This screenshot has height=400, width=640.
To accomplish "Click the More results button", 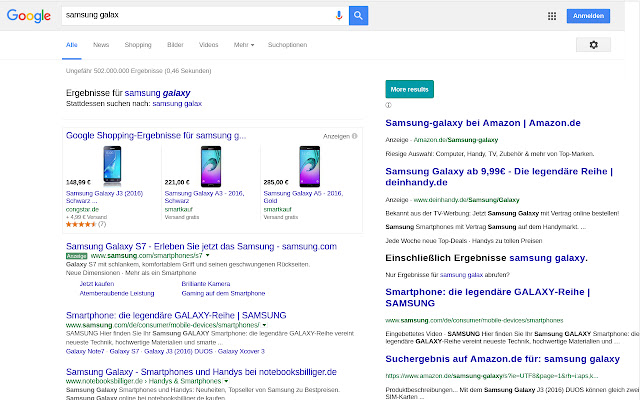I will click(x=409, y=89).
